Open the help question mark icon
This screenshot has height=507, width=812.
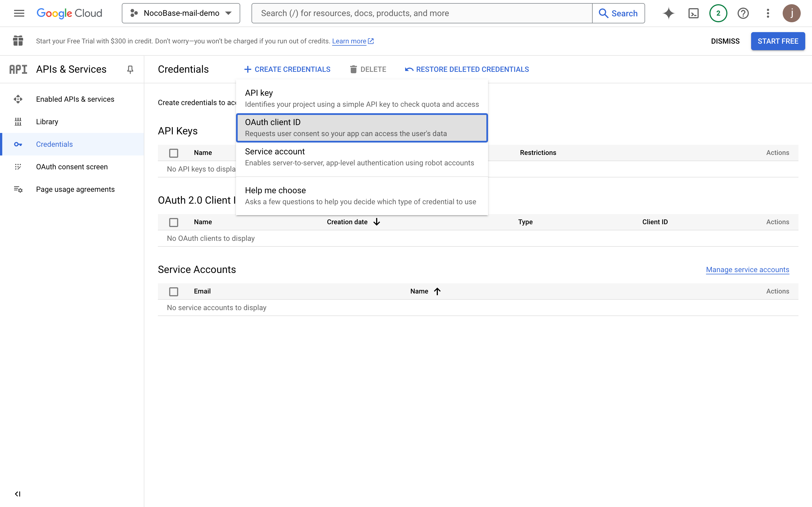(743, 13)
